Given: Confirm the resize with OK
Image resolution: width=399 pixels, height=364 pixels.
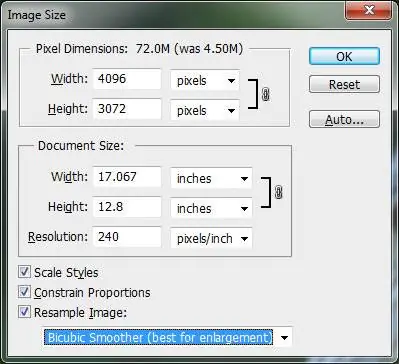Looking at the screenshot, I should click(344, 56).
